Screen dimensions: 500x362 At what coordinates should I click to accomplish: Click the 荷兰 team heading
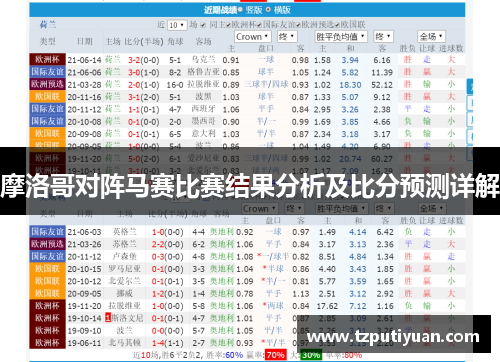[48, 25]
